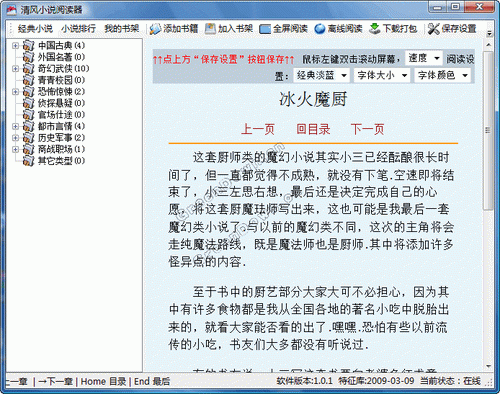The width and height of the screenshot is (500, 394).
Task: Select the 侦探悬疑 category folder icon
Action: tap(29, 103)
